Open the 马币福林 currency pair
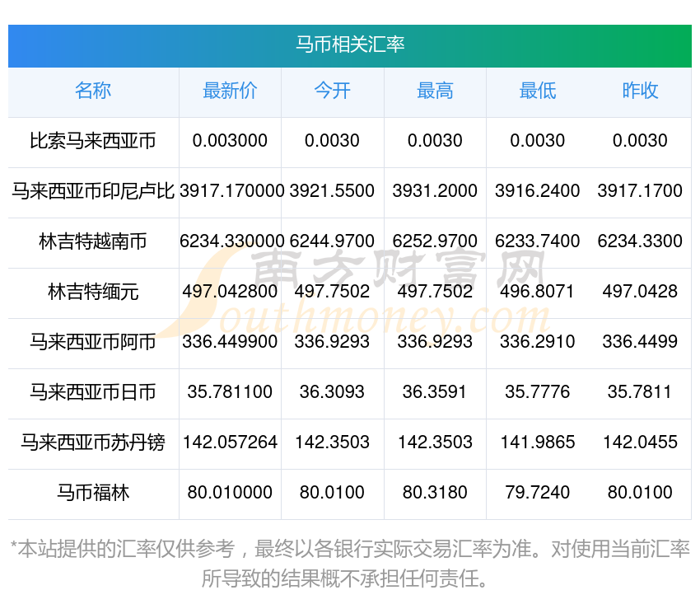Viewport: 700px width, 604px height. pyautogui.click(x=93, y=493)
